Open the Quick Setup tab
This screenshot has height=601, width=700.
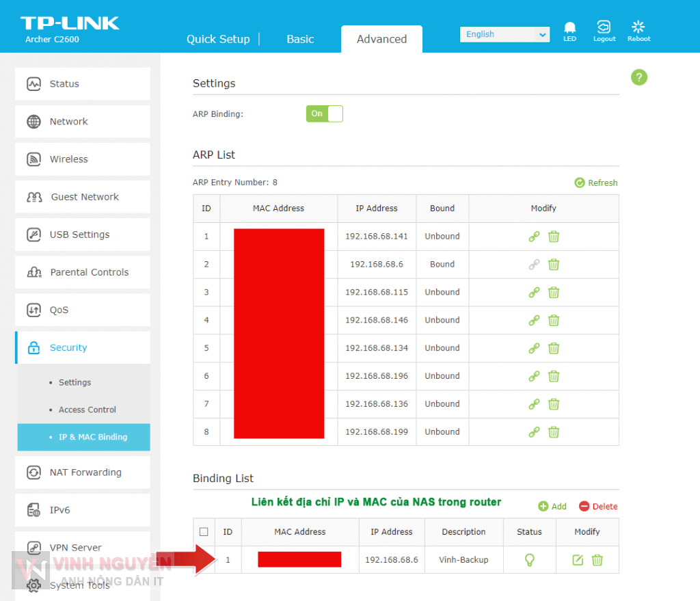click(x=218, y=39)
